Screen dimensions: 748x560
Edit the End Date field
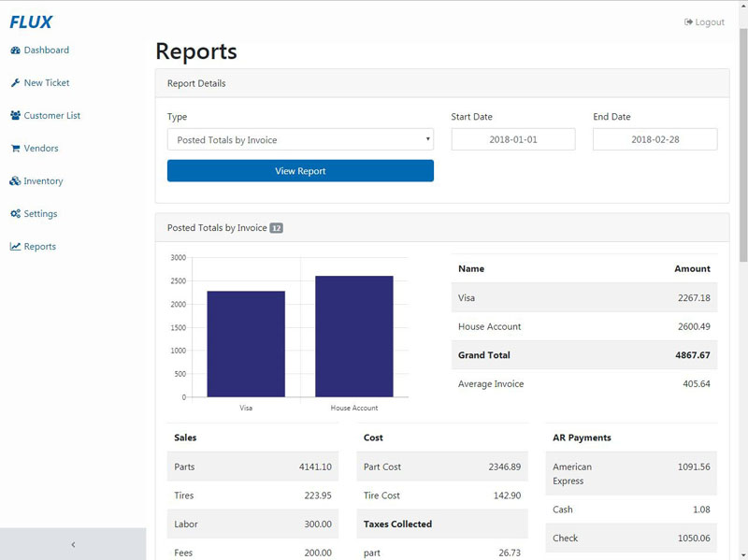point(654,139)
